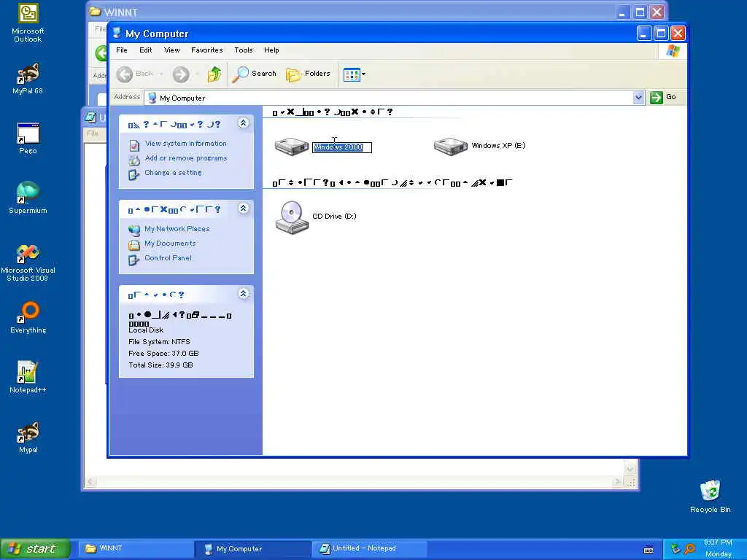Collapse the Other Places panel
The image size is (747, 560).
243,209
